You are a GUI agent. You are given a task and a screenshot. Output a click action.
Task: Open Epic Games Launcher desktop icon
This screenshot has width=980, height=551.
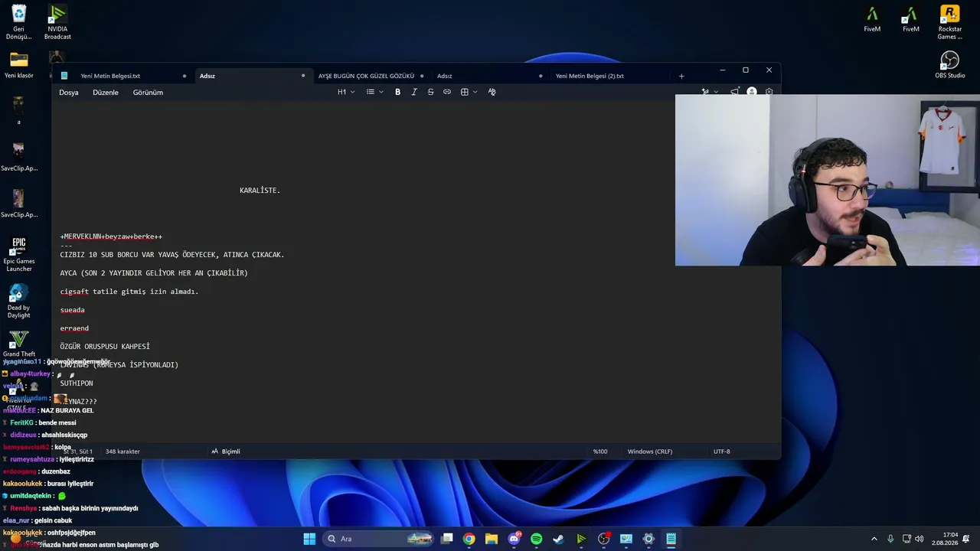click(x=19, y=254)
